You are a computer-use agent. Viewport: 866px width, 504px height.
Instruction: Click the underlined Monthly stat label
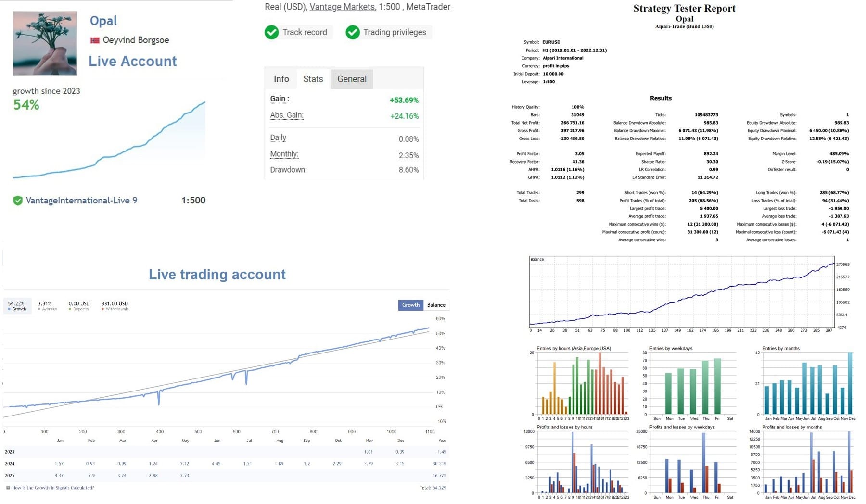click(x=284, y=154)
